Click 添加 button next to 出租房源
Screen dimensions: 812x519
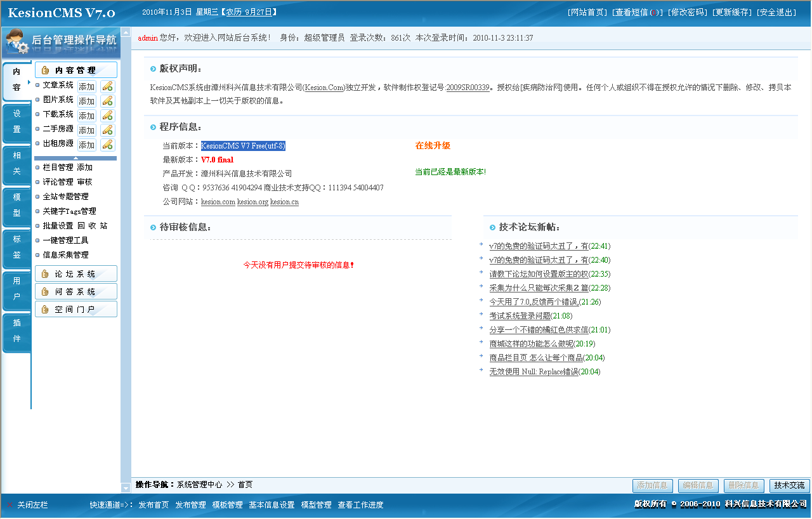[x=87, y=145]
